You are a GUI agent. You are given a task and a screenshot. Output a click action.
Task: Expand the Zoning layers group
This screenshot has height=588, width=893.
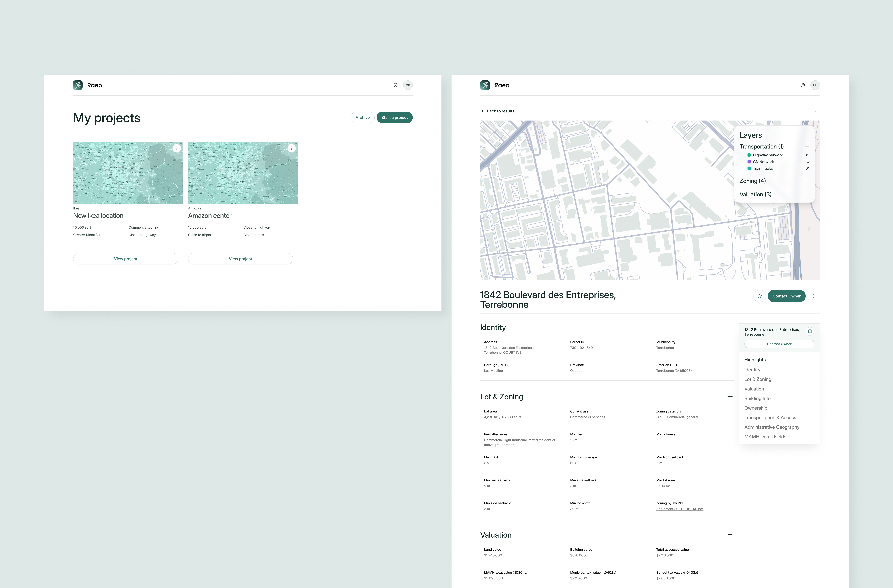click(x=807, y=181)
